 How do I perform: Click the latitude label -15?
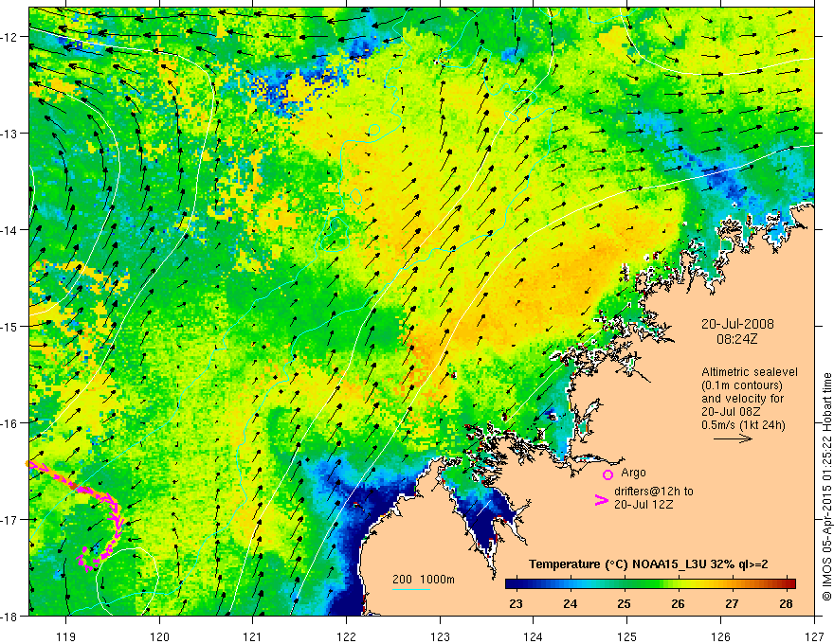[9, 326]
